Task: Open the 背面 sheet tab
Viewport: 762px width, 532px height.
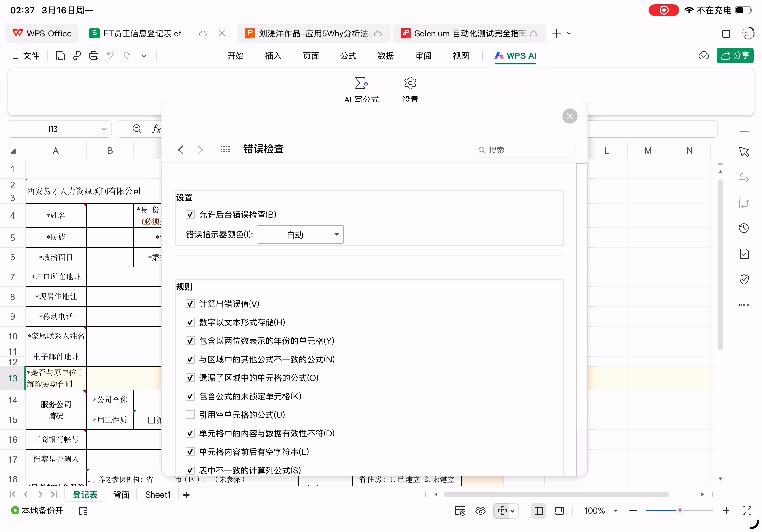Action: pyautogui.click(x=121, y=495)
